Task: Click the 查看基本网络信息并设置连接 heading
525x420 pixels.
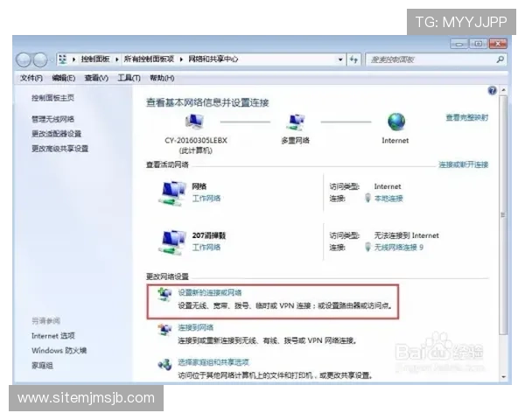Action: pos(207,102)
